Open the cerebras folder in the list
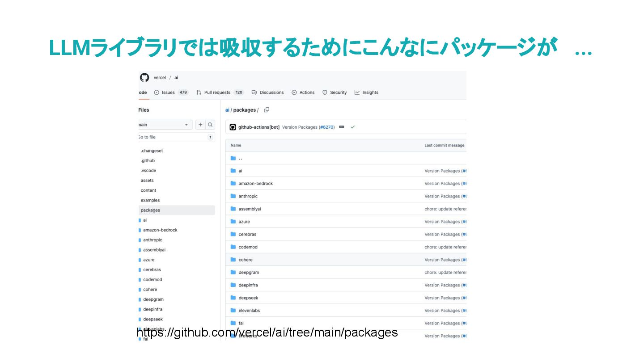Viewport: 644px width, 362px height. click(247, 235)
